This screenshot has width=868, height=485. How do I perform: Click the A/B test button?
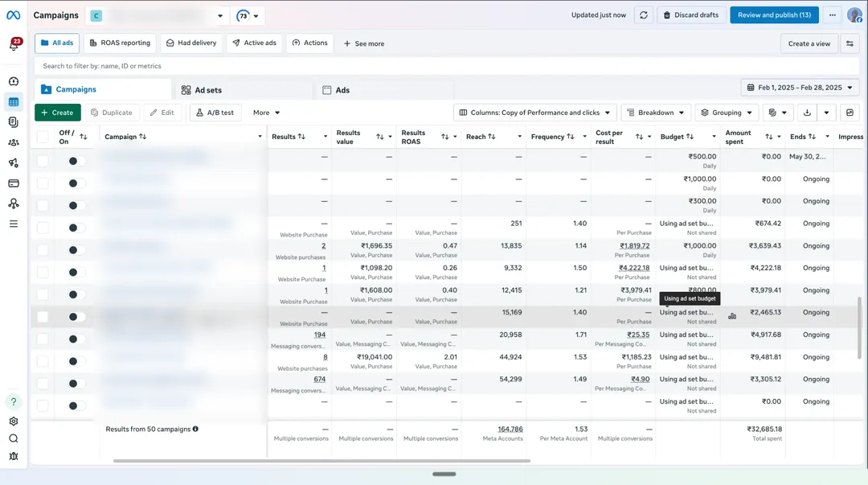point(215,113)
